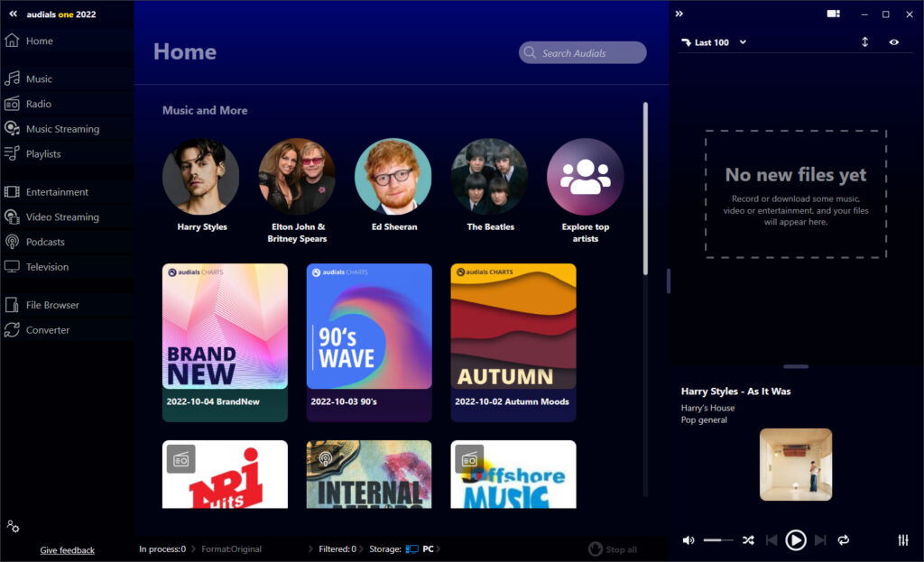Viewport: 924px width, 562px height.
Task: Click the main content vertical scrollbar
Action: pyautogui.click(x=645, y=189)
